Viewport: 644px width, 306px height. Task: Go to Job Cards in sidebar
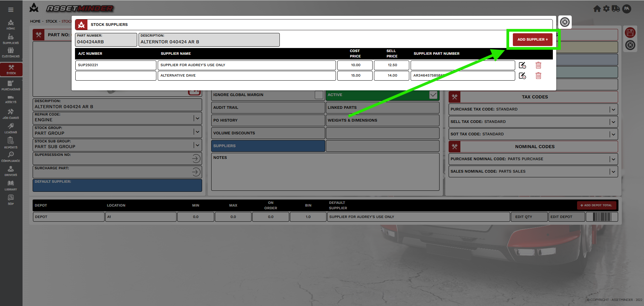tap(11, 114)
